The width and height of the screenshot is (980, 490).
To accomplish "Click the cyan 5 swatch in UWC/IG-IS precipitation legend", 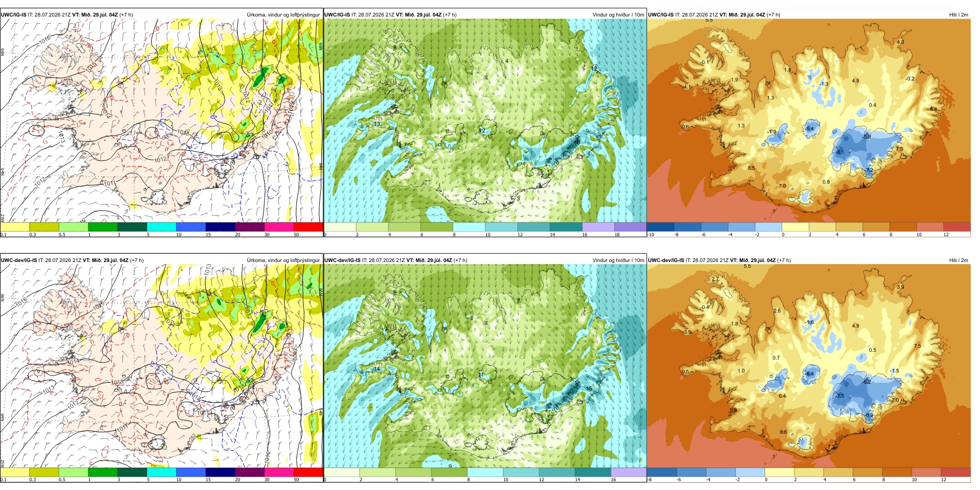I will 161,227.
